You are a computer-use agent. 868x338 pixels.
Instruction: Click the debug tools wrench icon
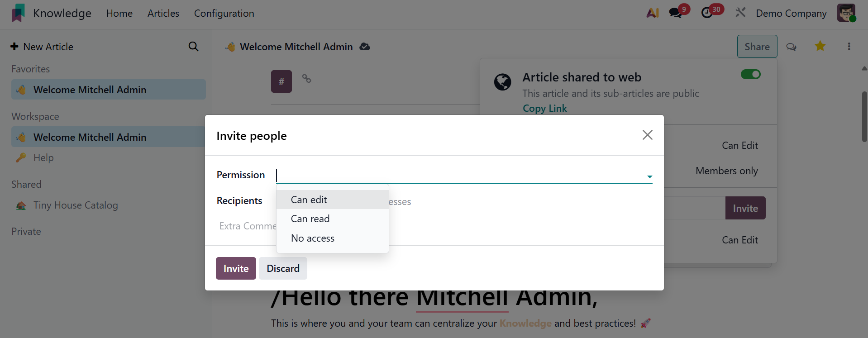[x=740, y=13]
